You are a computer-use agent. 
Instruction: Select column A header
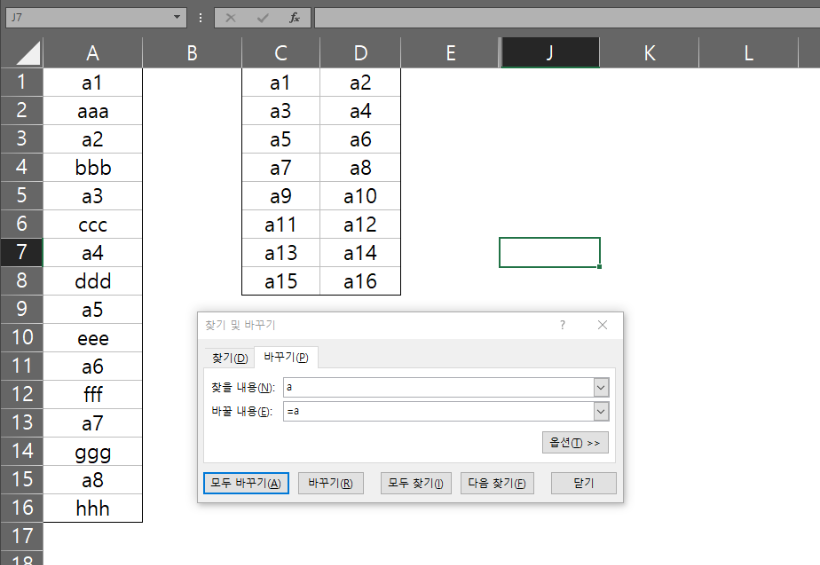[93, 53]
